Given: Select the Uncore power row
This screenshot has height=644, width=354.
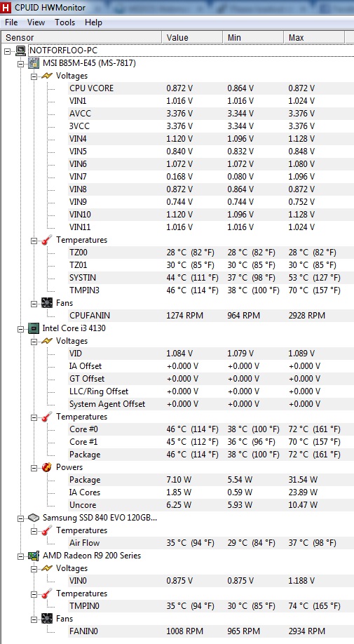Looking at the screenshot, I should pos(211,505).
